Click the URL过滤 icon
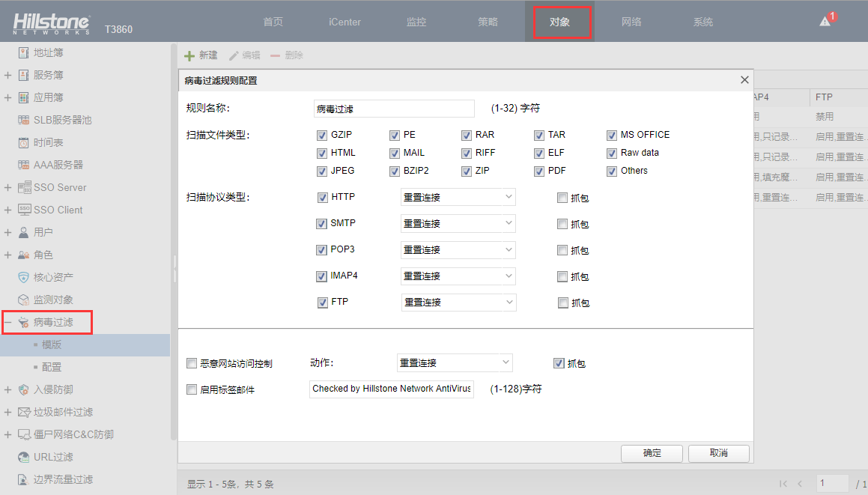Image resolution: width=868 pixels, height=495 pixels. 23,458
